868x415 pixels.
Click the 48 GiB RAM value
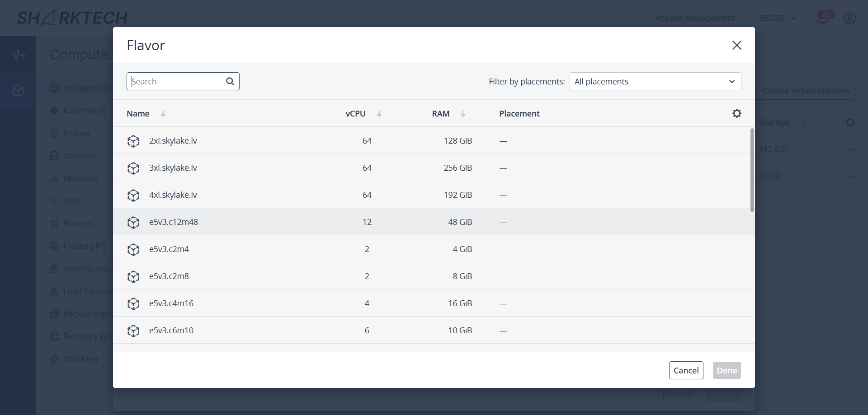coord(460,222)
